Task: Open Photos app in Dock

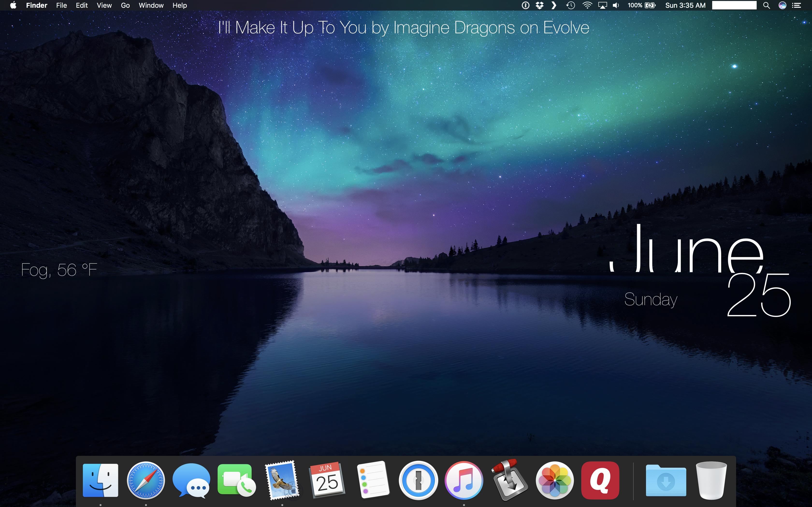Action: click(554, 480)
